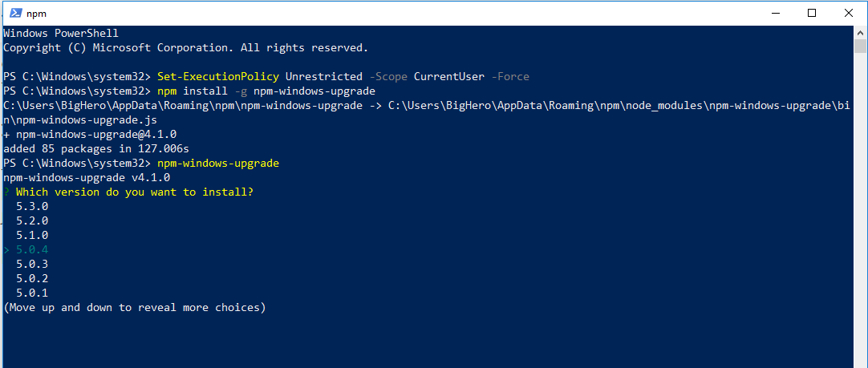Close the npm PowerShell window
Viewport: 868px width, 368px height.
click(x=849, y=13)
